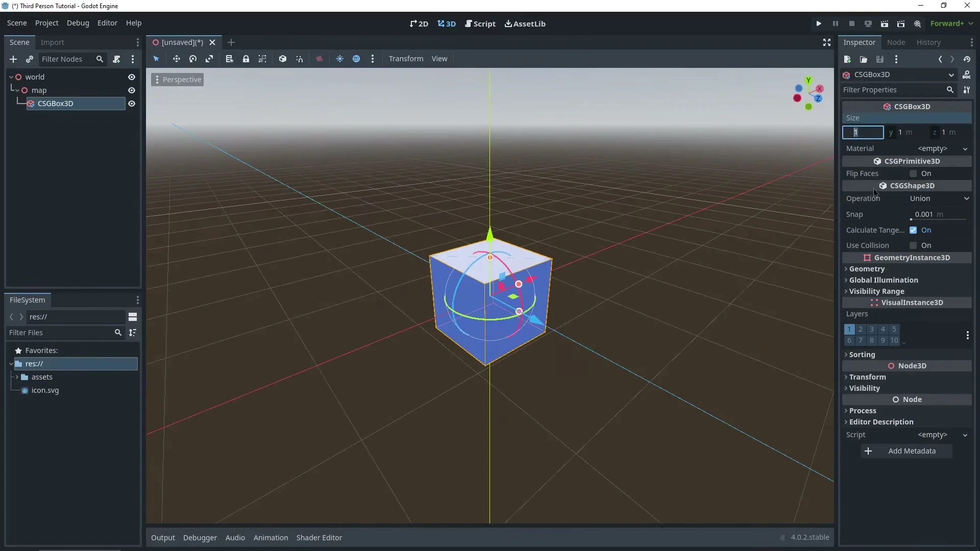Image resolution: width=980 pixels, height=551 pixels.
Task: Load an existing resource folder icon
Action: coord(864,59)
